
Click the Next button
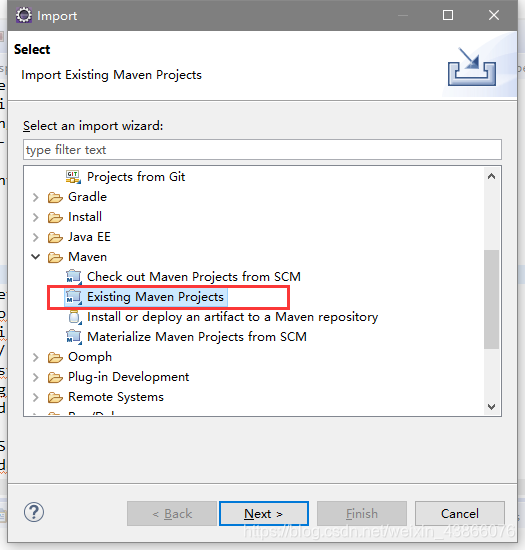pyautogui.click(x=264, y=514)
